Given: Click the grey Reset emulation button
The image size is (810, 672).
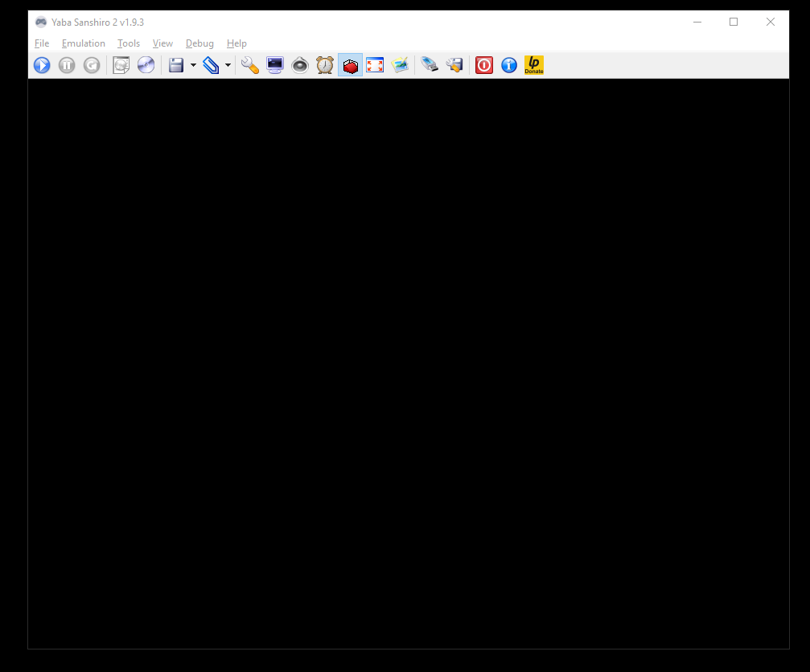Looking at the screenshot, I should tap(92, 65).
